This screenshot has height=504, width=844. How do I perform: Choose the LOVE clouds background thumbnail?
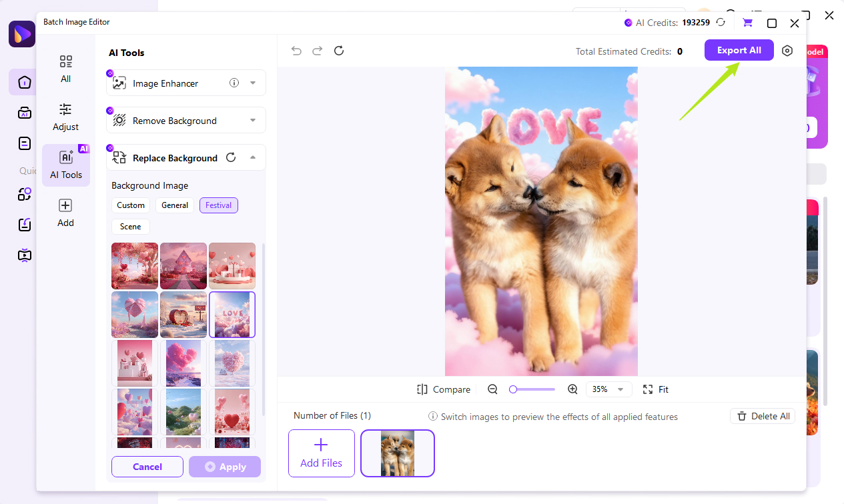[x=232, y=315]
